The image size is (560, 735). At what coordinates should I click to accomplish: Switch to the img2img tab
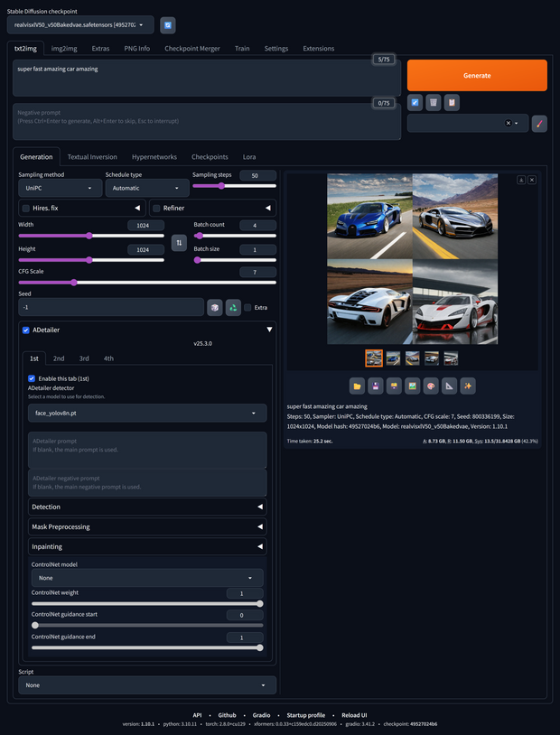[x=63, y=49]
